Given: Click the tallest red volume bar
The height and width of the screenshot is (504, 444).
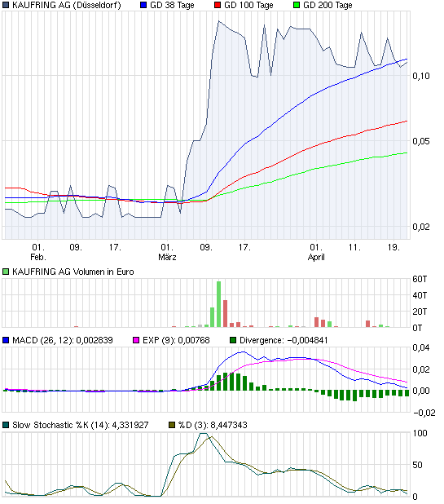Looking at the screenshot, I should (226, 313).
